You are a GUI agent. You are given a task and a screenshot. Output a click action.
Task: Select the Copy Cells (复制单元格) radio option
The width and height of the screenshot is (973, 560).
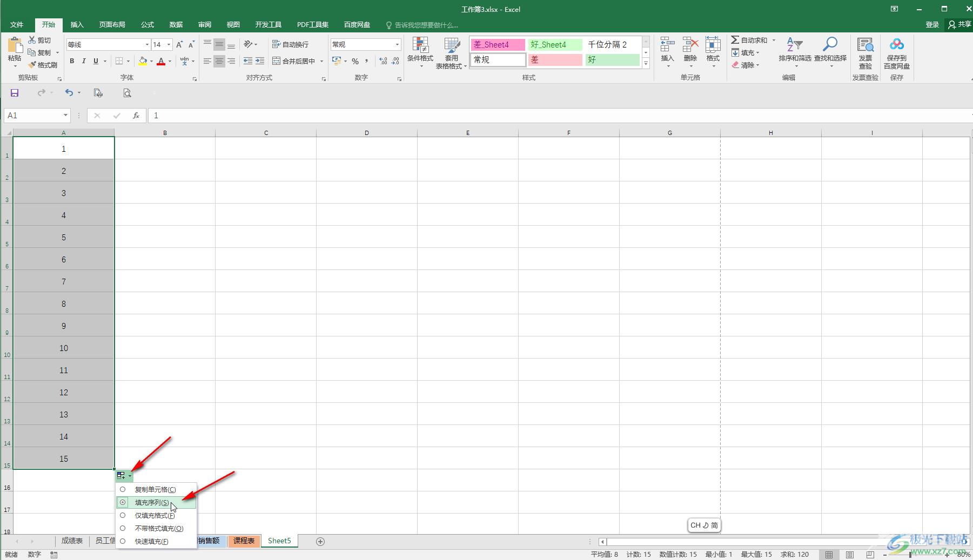coord(123,489)
